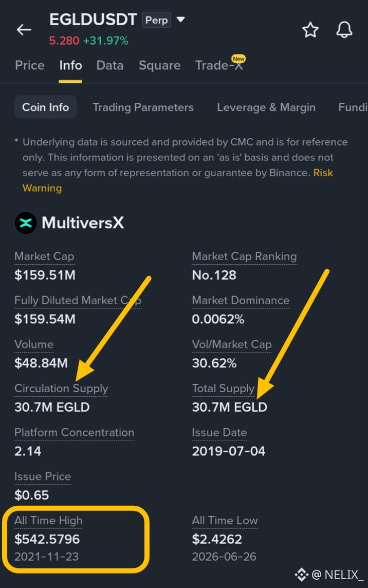Tap the back arrow icon
Viewport: 368px width, 588px height.
pos(24,30)
